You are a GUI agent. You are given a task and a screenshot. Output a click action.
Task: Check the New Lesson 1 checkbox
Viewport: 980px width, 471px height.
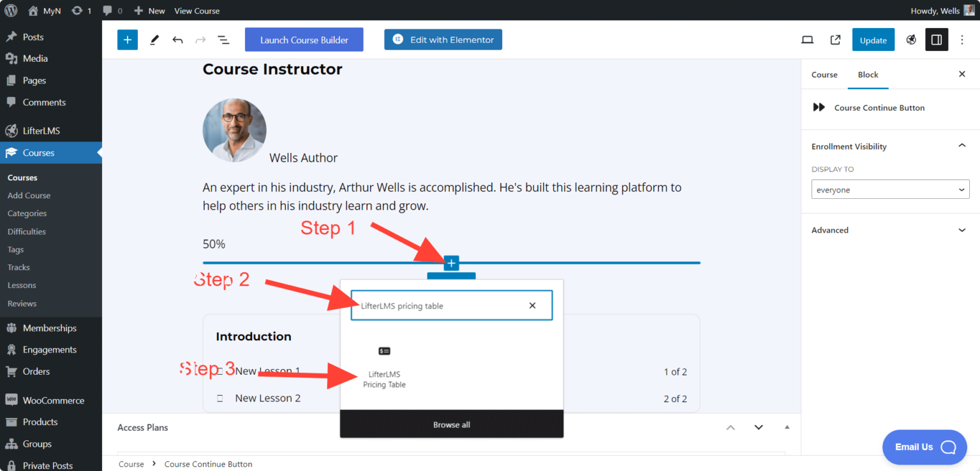coord(220,371)
